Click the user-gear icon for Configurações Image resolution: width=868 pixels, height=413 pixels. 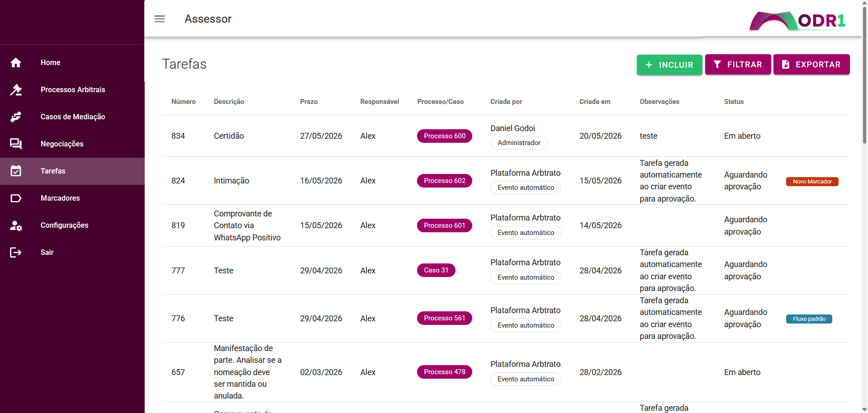click(x=16, y=225)
